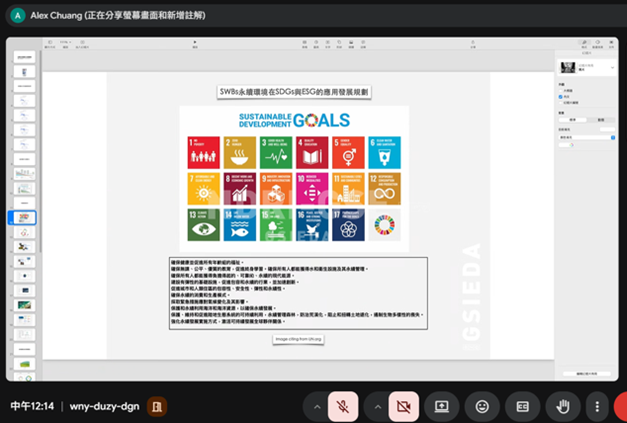
Task: Open the Keynote View options button
Action: coord(50,44)
